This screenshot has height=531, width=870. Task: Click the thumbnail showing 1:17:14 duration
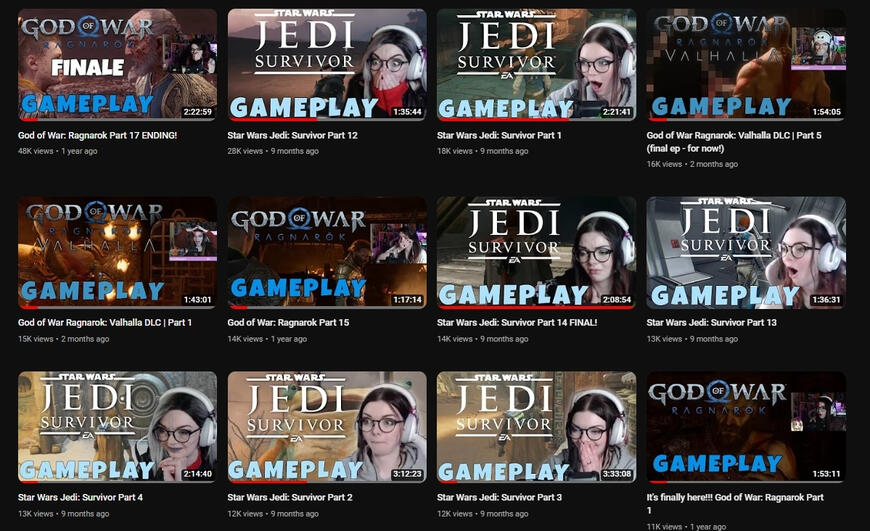327,252
